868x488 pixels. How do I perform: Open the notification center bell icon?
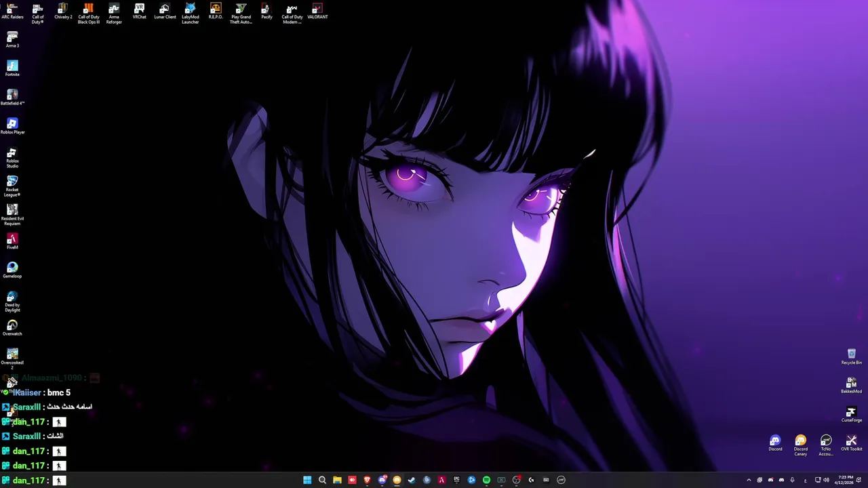tap(859, 480)
